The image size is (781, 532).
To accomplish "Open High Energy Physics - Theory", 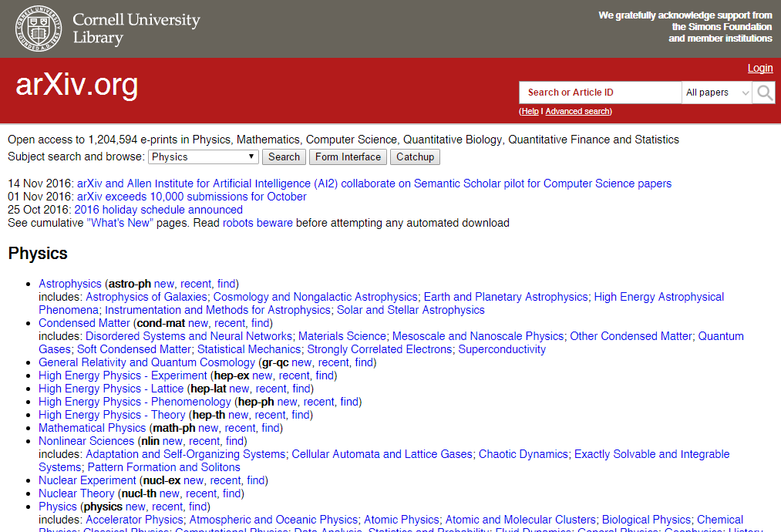I will point(112,415).
